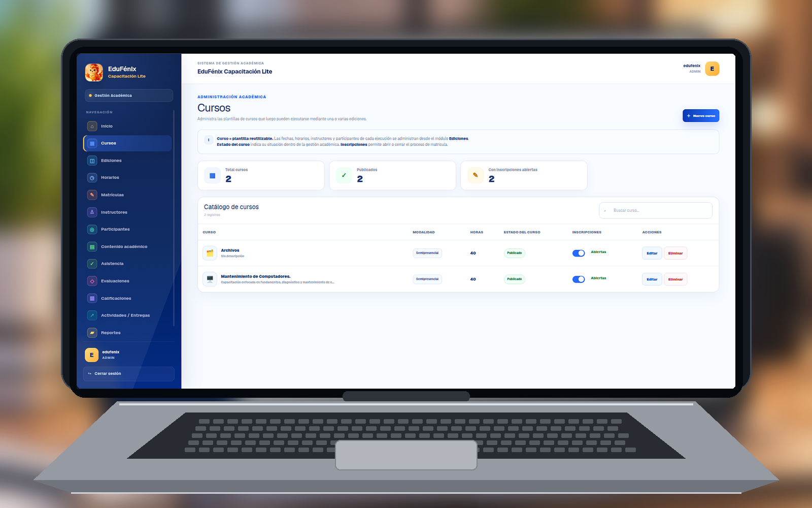The image size is (812, 508).
Task: Toggle inscriptions for Mantenimiento de Computadores
Action: point(579,279)
